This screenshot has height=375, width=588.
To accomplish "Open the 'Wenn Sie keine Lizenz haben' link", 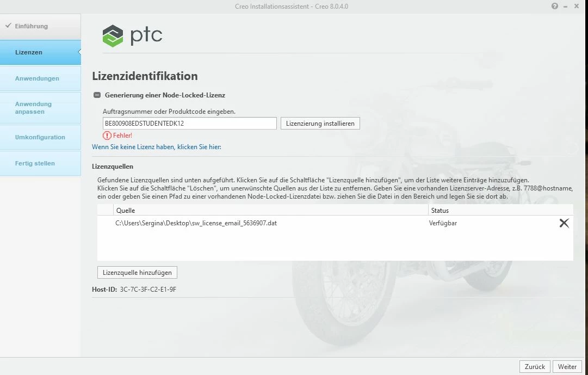I will point(156,147).
